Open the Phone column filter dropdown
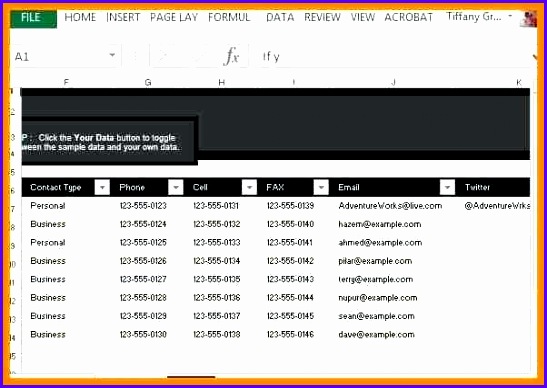This screenshot has width=547, height=388. tap(176, 187)
